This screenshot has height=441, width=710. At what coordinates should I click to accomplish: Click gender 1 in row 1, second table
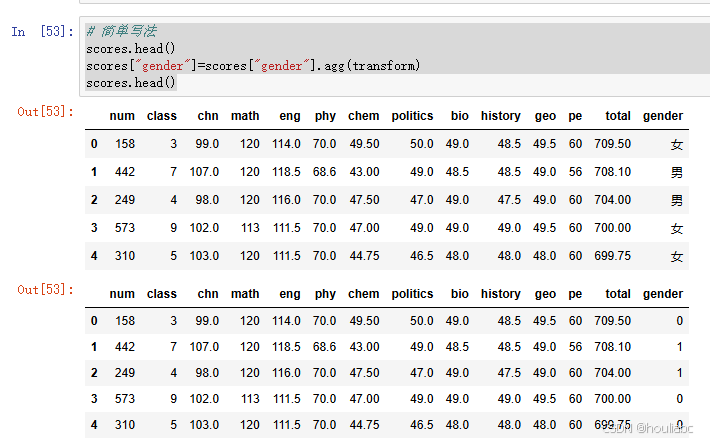point(679,347)
